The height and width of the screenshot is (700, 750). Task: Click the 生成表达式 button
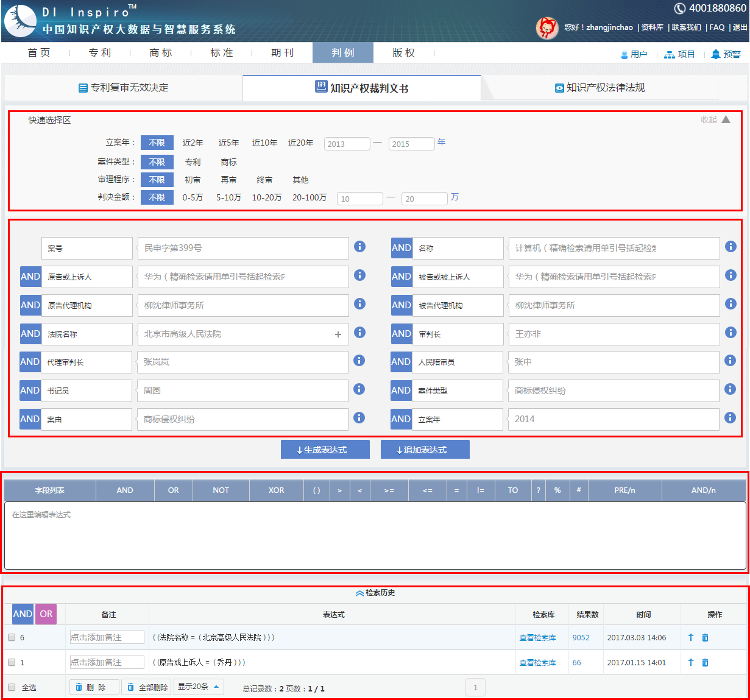coord(325,450)
